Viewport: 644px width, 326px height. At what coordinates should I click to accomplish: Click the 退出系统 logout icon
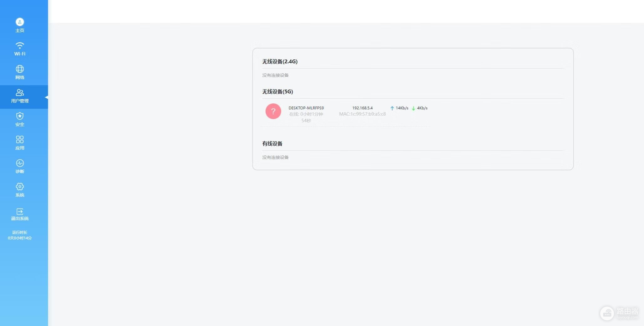20,211
